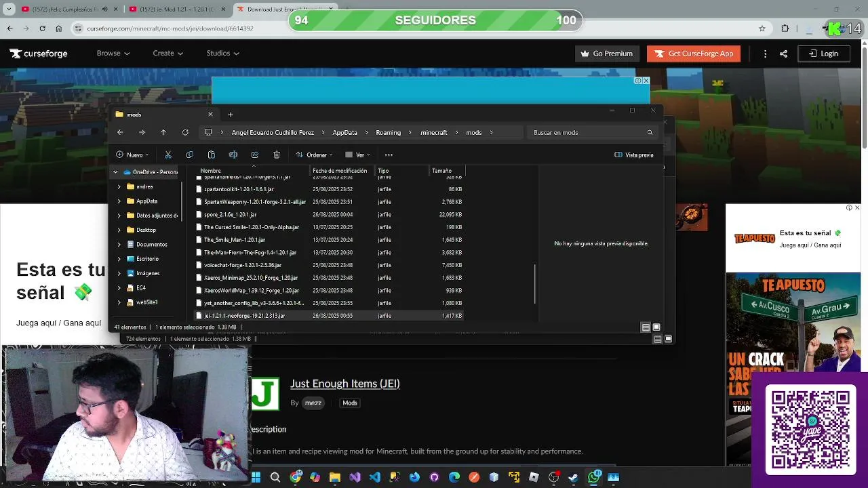Open the Ver dropdown
This screenshot has width=868, height=488.
pyautogui.click(x=359, y=155)
